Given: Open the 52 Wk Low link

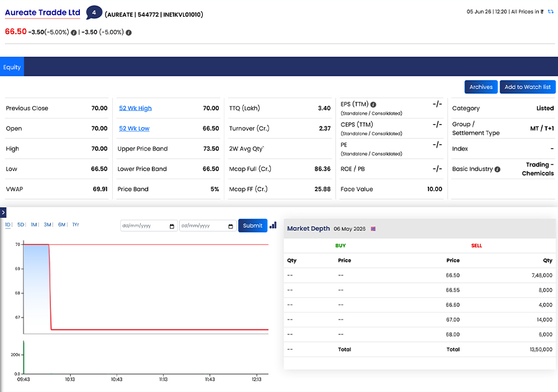Looking at the screenshot, I should pyautogui.click(x=134, y=128).
